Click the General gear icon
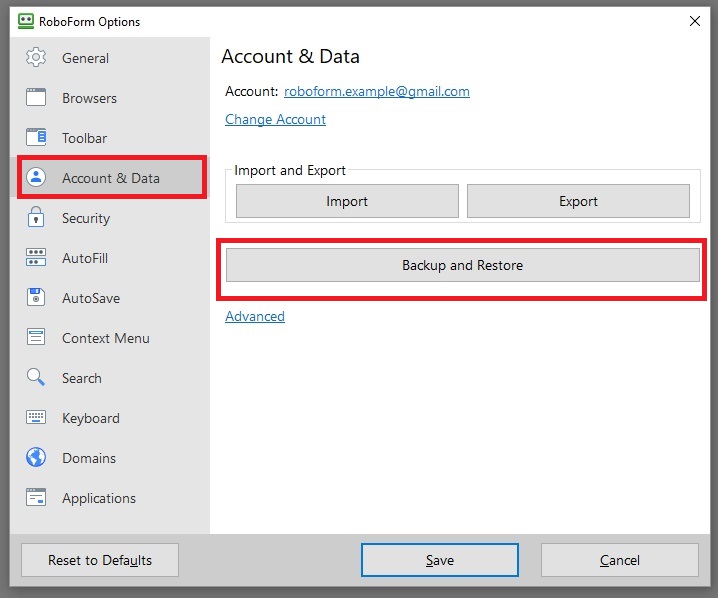 pos(36,58)
